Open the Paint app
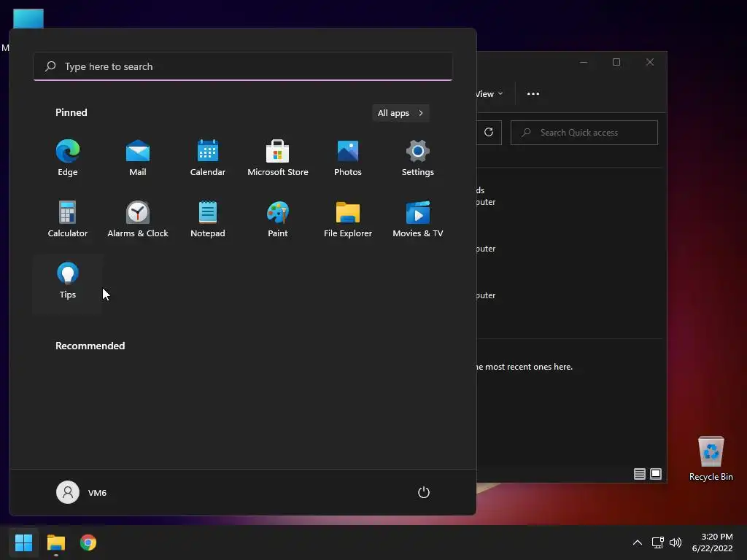 tap(278, 219)
